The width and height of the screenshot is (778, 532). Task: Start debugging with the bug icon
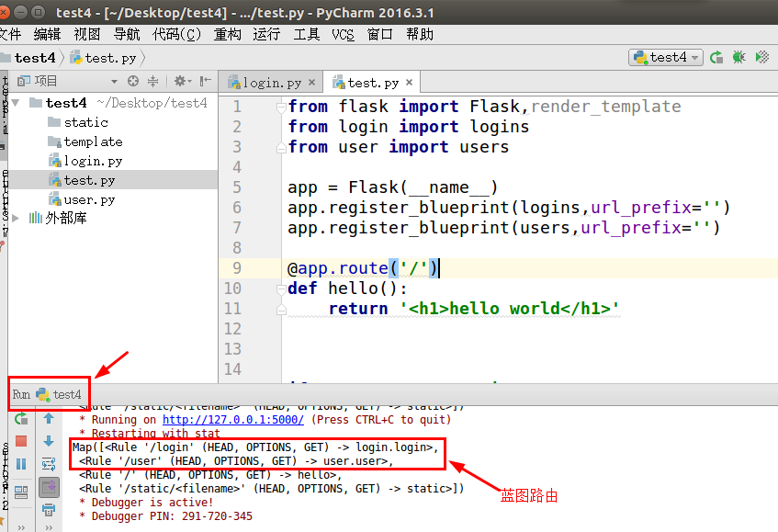tap(739, 57)
